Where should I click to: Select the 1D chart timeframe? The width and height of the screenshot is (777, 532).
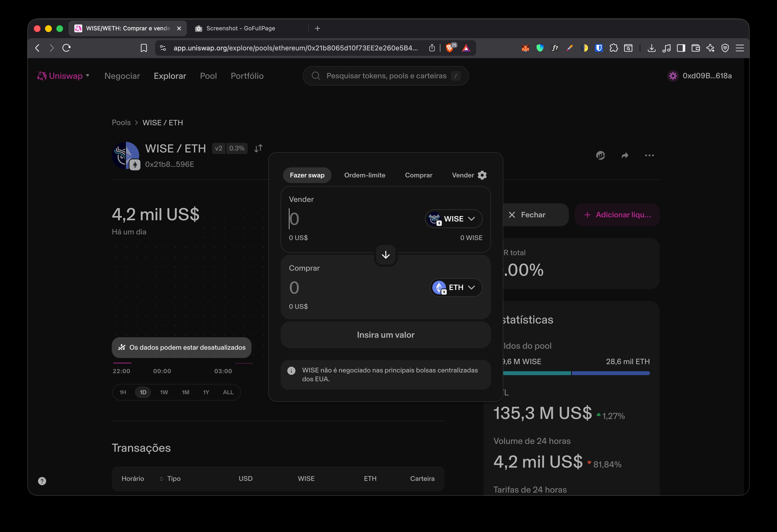(x=143, y=392)
